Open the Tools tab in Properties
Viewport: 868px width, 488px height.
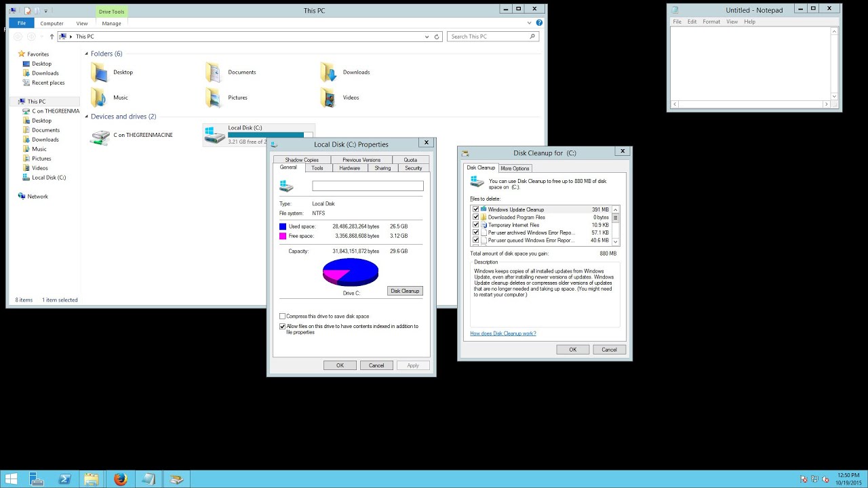point(317,168)
